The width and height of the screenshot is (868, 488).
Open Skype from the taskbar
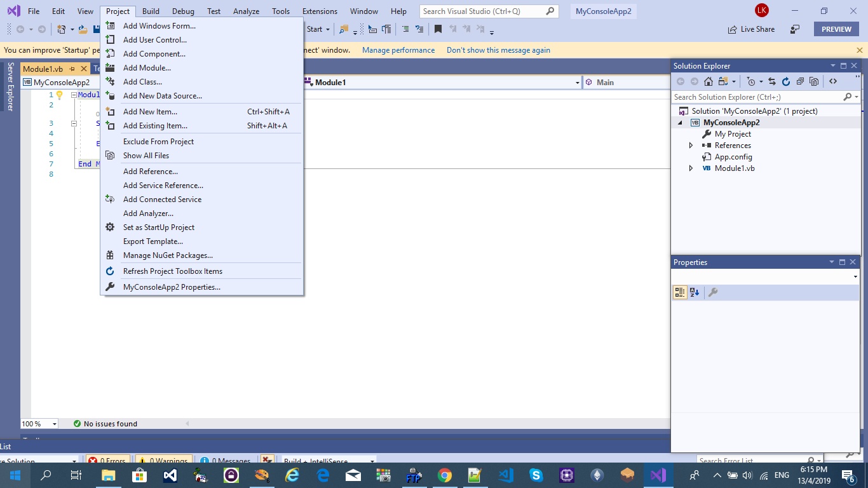(x=536, y=475)
